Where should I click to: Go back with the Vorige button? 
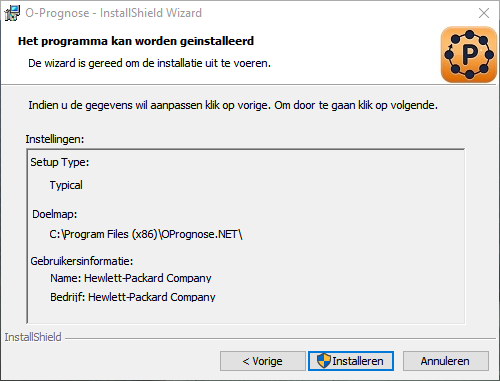click(263, 361)
